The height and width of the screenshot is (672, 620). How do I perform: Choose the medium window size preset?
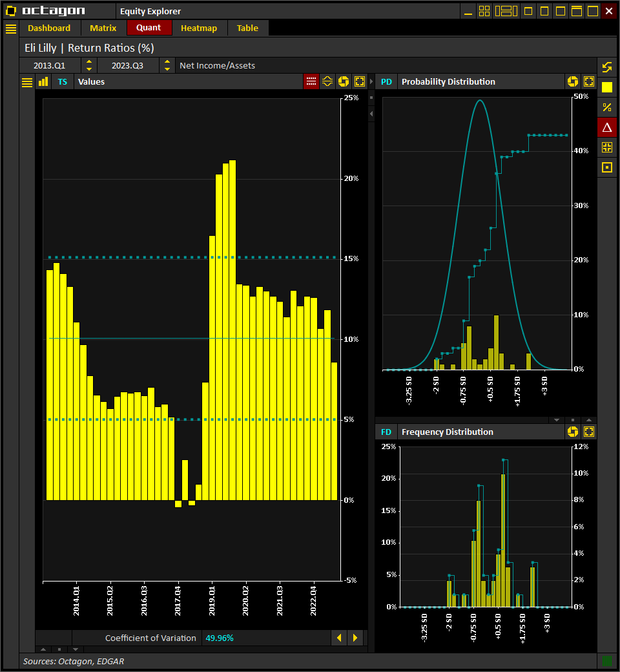561,11
